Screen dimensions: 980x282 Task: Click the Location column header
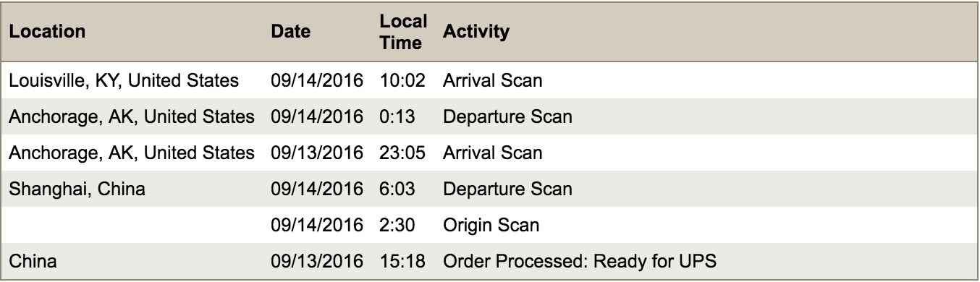(48, 33)
